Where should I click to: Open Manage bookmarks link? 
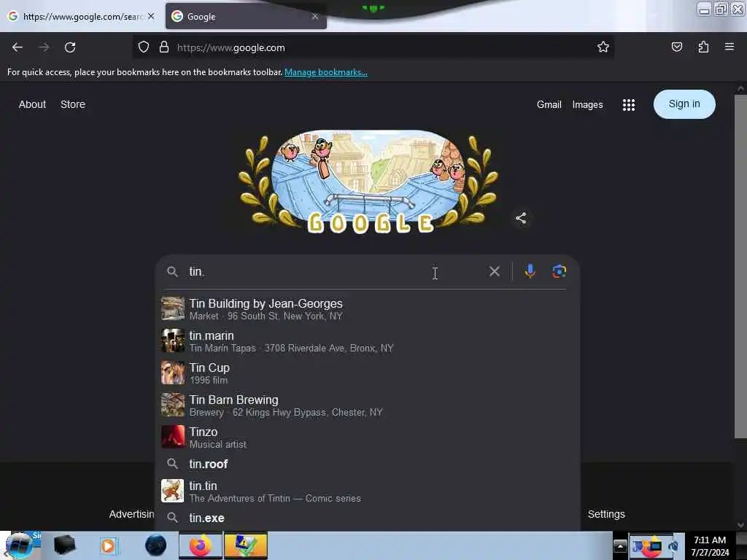click(326, 72)
